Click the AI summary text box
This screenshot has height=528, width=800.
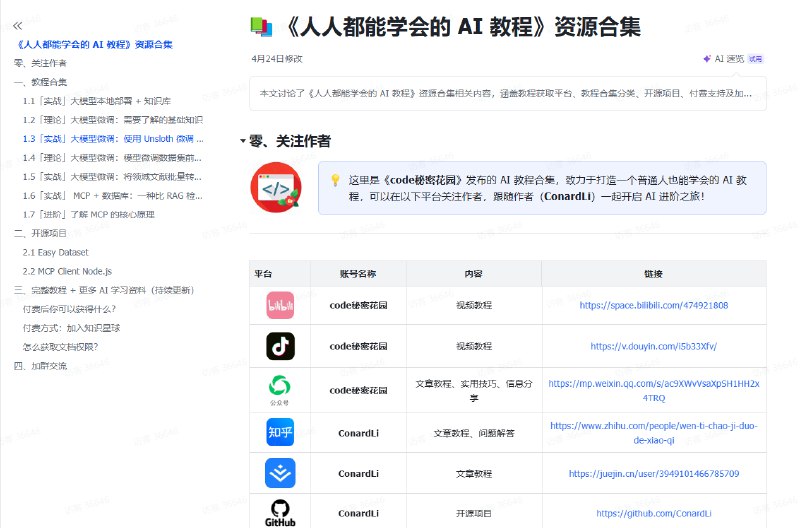[507, 93]
